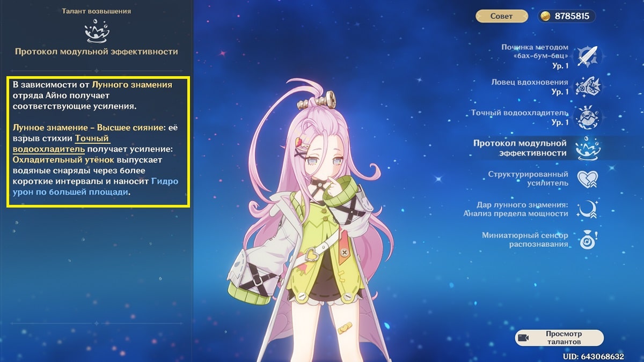This screenshot has width=644, height=362.
Task: Select the crescent moon «Дар лунного знамения» icon
Action: pyautogui.click(x=587, y=209)
